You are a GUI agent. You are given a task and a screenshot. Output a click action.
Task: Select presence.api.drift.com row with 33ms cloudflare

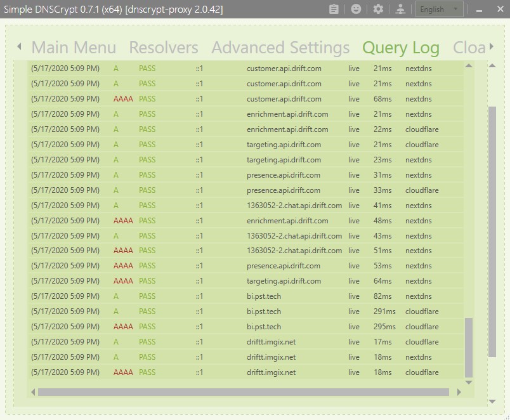pyautogui.click(x=246, y=190)
